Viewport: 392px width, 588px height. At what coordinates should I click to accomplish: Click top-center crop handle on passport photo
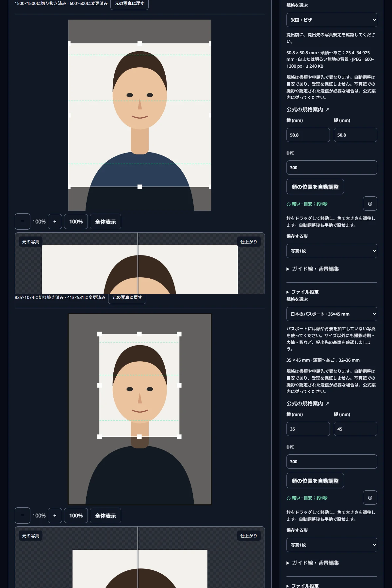click(x=139, y=334)
